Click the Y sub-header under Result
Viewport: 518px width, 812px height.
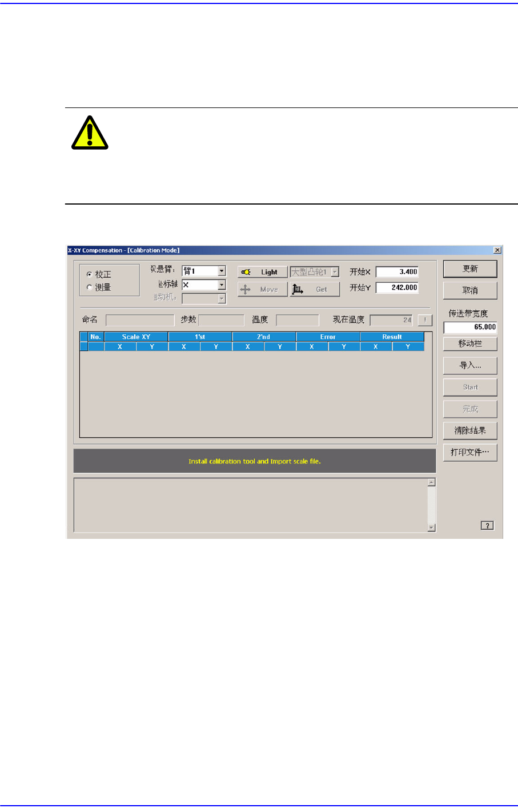tap(408, 346)
